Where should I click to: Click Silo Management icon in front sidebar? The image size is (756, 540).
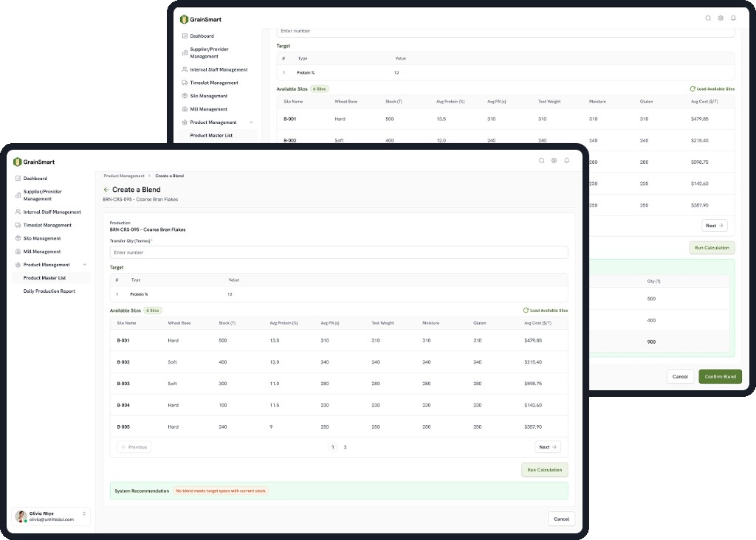coord(18,238)
